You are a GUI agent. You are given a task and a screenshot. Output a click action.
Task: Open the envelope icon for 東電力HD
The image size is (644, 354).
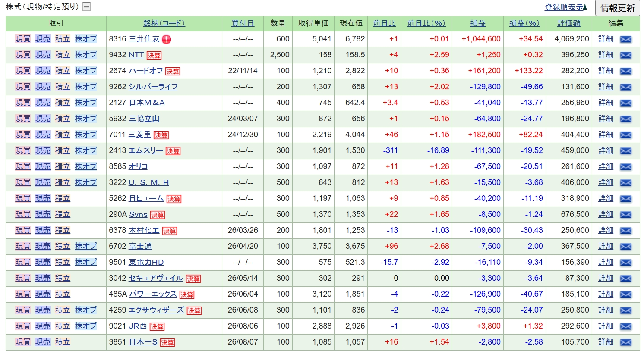tap(625, 263)
